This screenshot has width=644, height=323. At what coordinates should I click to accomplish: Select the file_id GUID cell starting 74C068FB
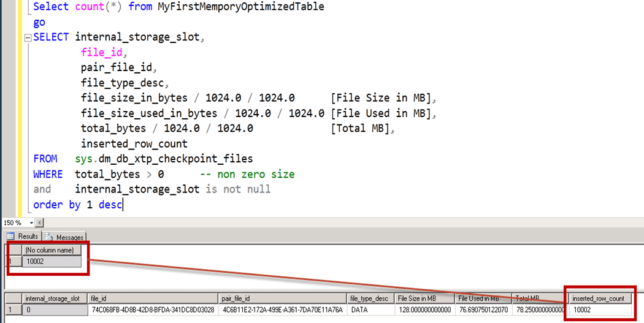tap(153, 310)
